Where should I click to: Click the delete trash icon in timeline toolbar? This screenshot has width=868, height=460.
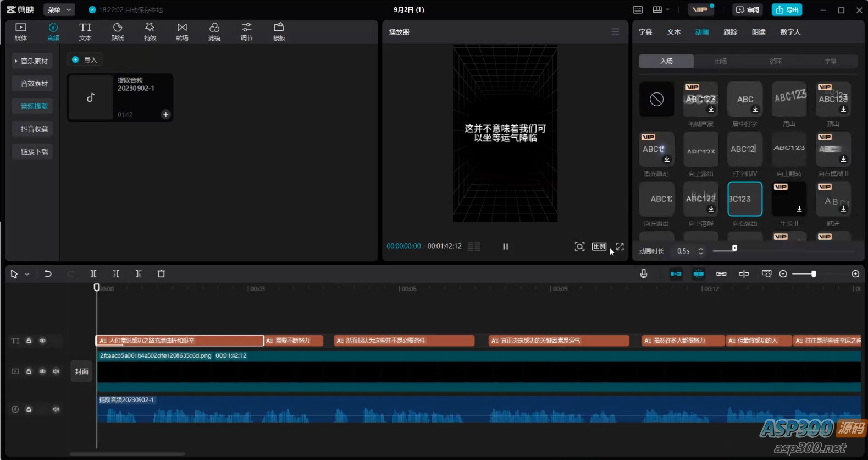click(161, 273)
